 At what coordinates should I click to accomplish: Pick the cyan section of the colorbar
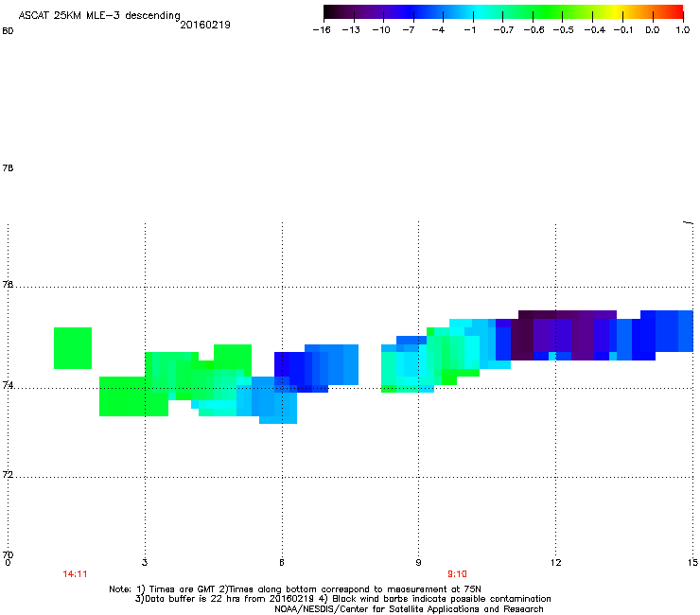coord(479,11)
